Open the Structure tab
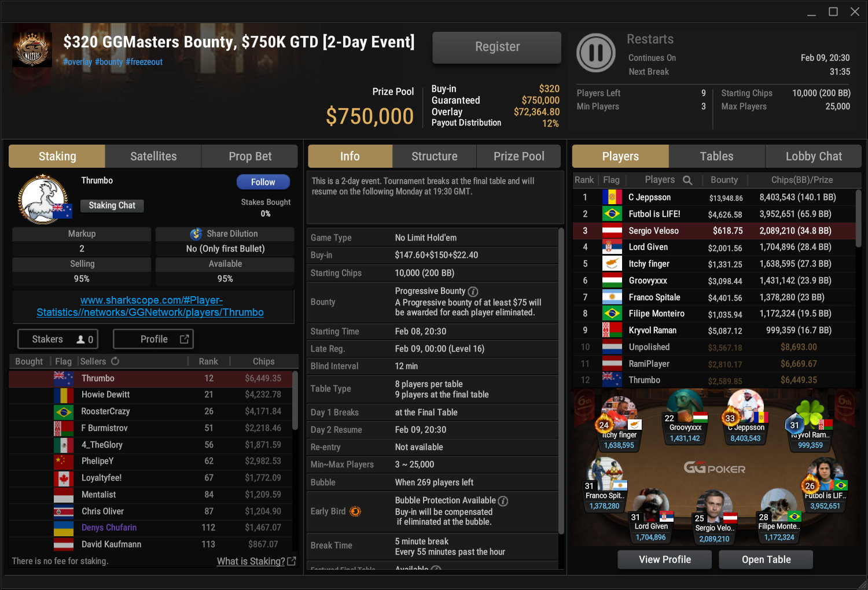 (435, 156)
